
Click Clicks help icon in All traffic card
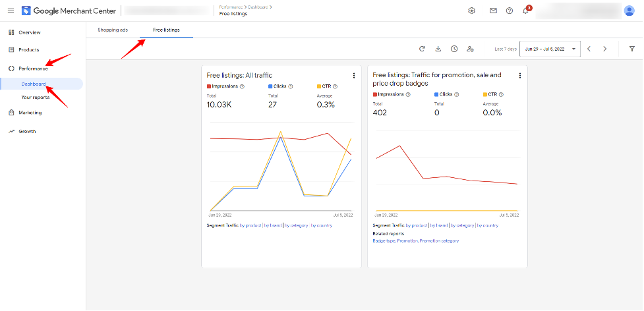point(291,86)
